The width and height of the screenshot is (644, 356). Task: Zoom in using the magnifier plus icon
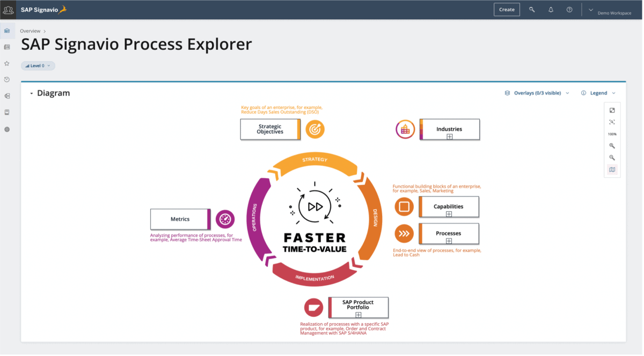click(612, 146)
